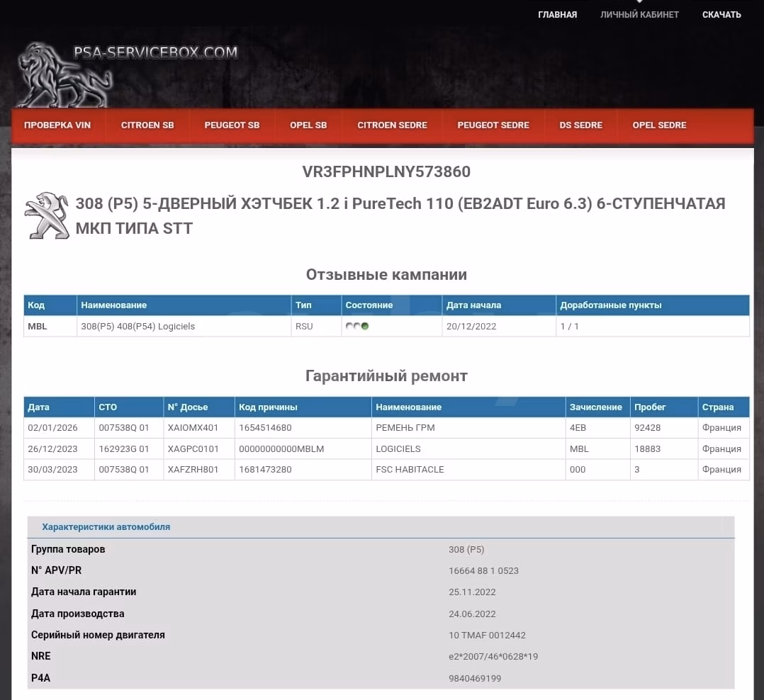Open PEUGEOT SB menu item
Screen dimensions: 764x700
(232, 125)
